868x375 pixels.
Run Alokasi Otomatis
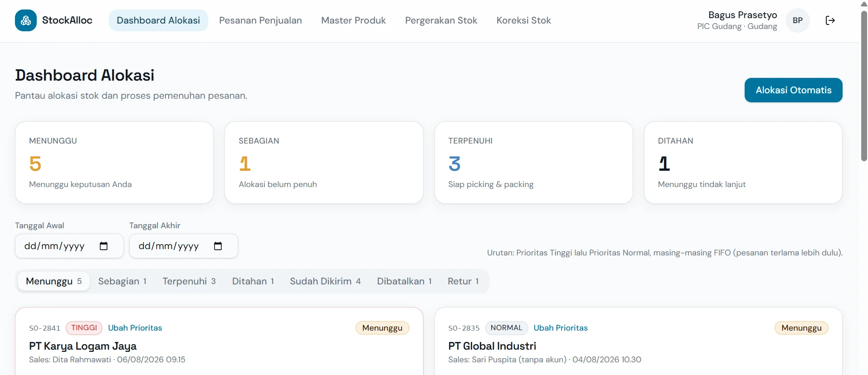point(794,90)
